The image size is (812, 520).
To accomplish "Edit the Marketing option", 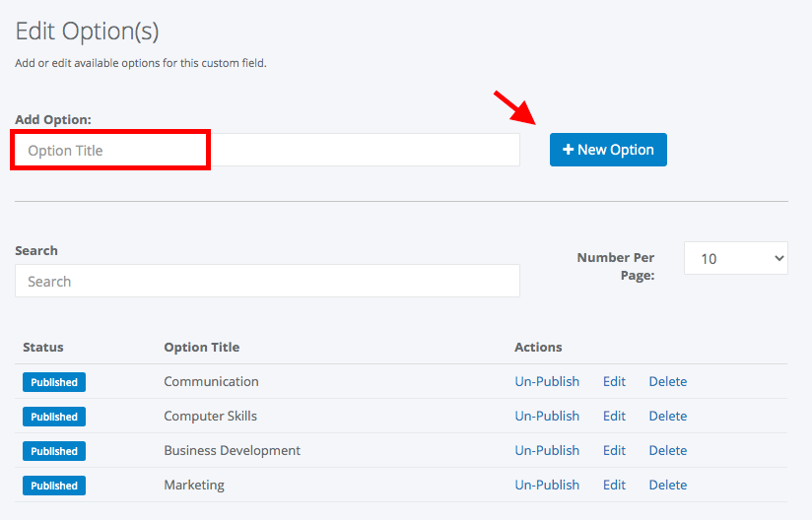I will click(x=614, y=485).
